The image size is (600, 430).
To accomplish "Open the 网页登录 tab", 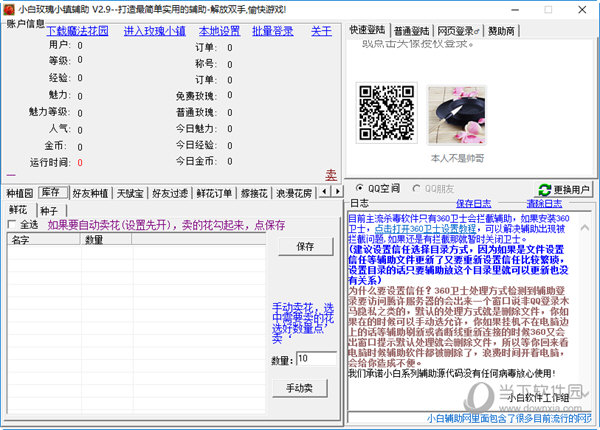I will click(458, 31).
